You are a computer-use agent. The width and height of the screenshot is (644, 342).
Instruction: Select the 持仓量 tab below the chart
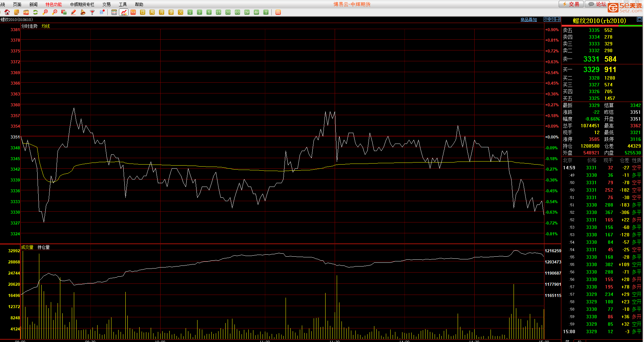43,247
